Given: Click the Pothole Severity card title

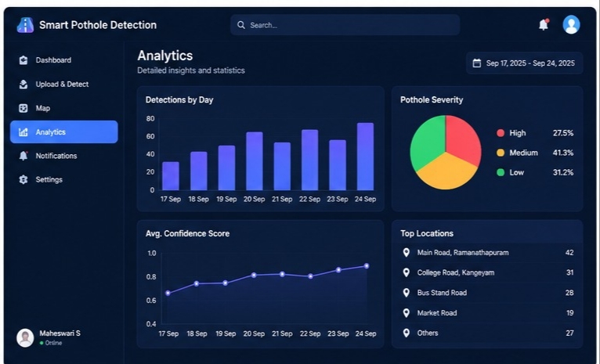Looking at the screenshot, I should click(432, 100).
